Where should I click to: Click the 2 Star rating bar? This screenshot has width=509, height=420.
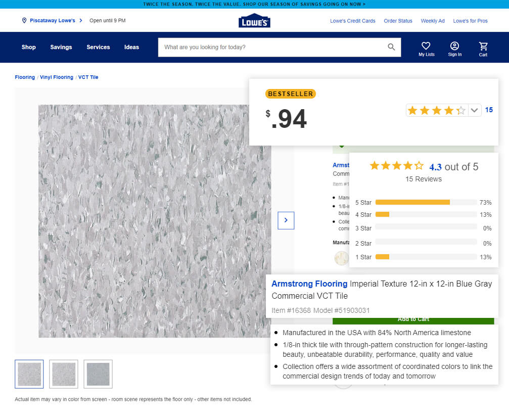[x=426, y=242]
